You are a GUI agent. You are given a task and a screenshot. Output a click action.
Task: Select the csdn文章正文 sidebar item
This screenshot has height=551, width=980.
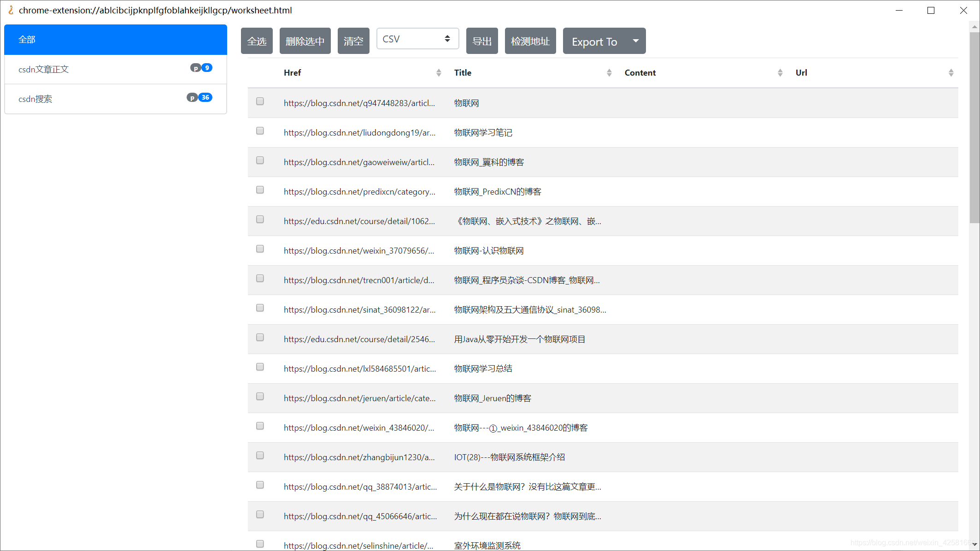[116, 69]
